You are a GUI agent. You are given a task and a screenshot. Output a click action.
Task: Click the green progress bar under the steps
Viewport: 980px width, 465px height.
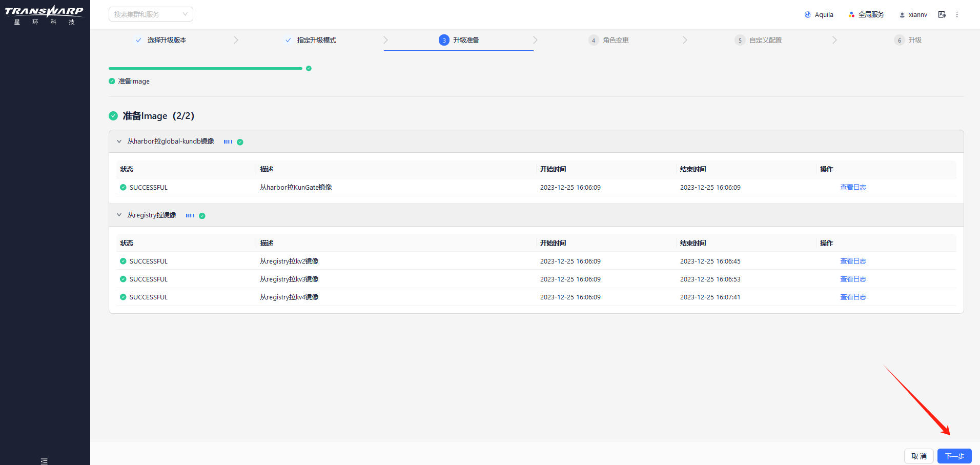[205, 68]
